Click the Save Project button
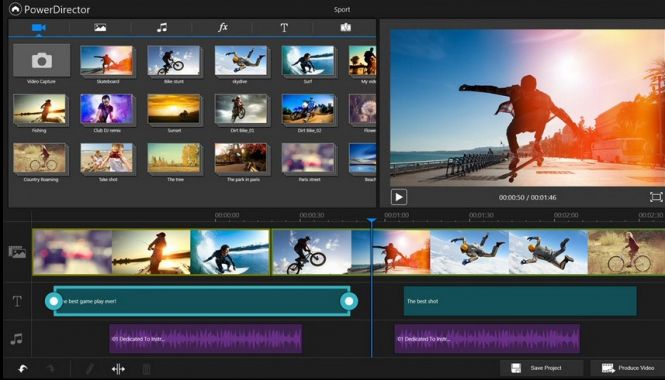This screenshot has height=380, width=665. coord(541,368)
